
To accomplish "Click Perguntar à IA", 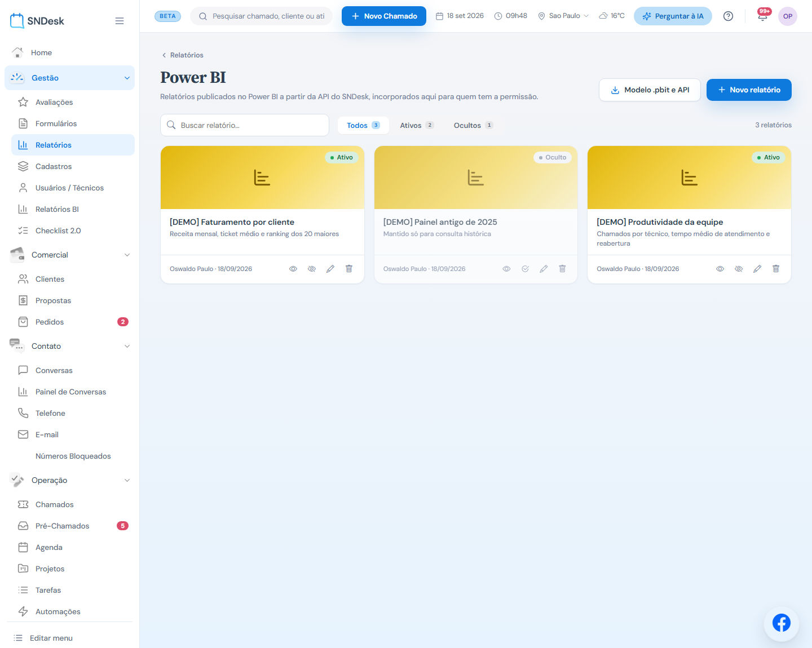I will (673, 16).
